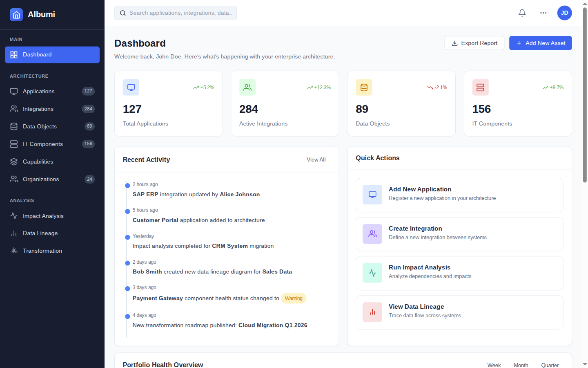Select the Week view tab
Viewport: 588px width, 368px height.
point(494,365)
